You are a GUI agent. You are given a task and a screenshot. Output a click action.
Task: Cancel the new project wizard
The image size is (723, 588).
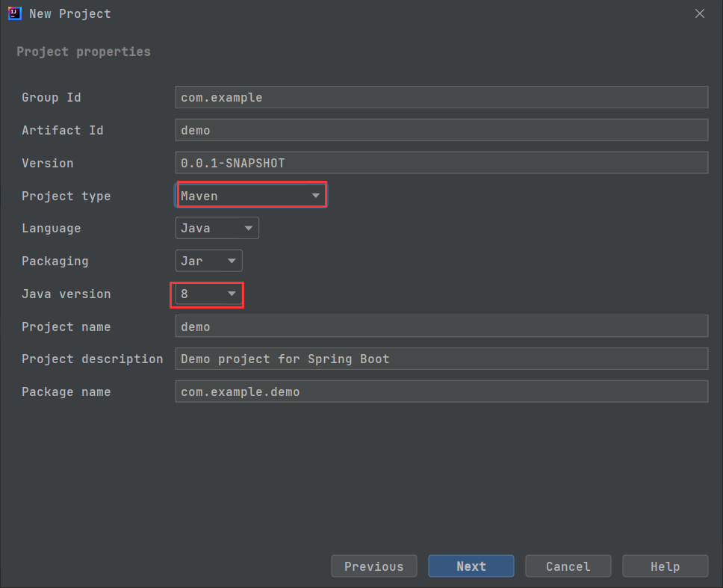pos(568,566)
